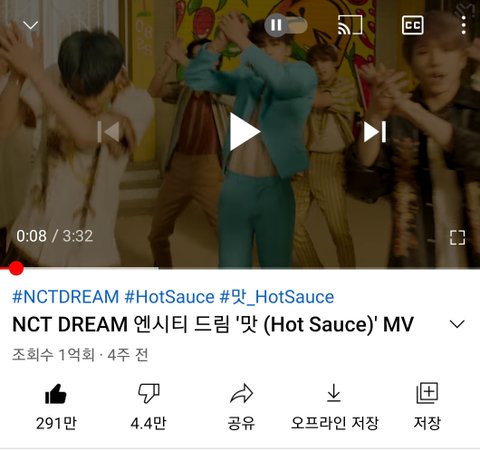Collapse the video player with down chevron

(x=31, y=25)
